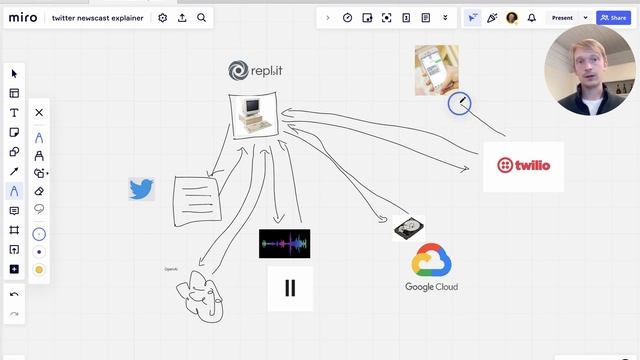Toggle collaborators' cursors visibility
The image size is (640, 360).
pyautogui.click(x=473, y=18)
